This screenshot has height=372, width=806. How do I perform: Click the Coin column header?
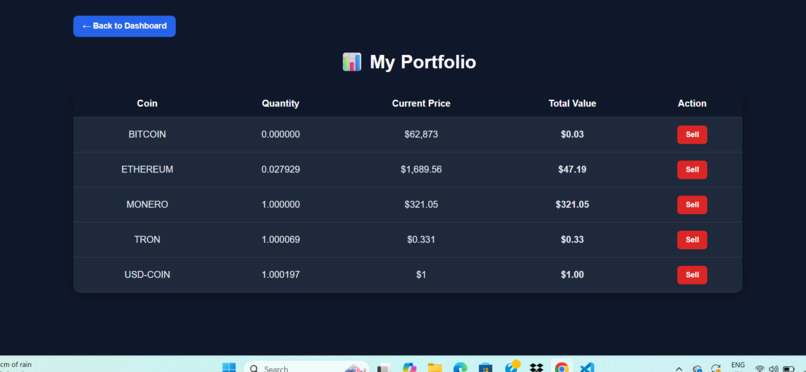(147, 103)
